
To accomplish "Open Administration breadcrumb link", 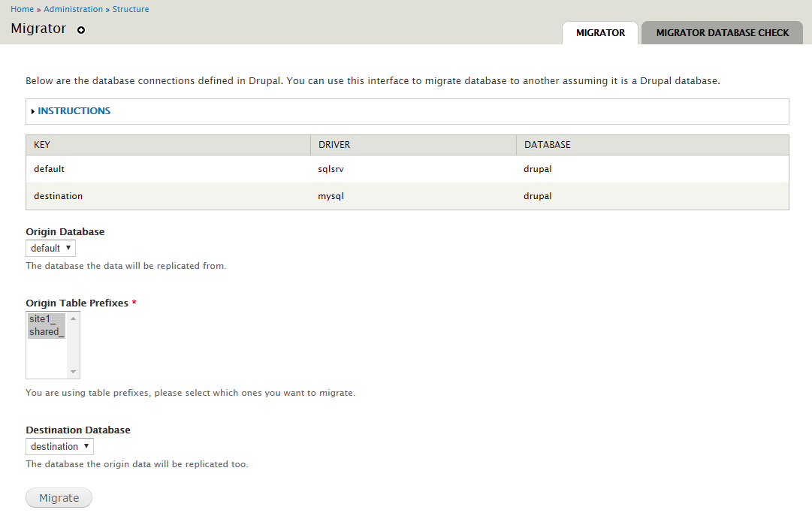I will tap(73, 9).
